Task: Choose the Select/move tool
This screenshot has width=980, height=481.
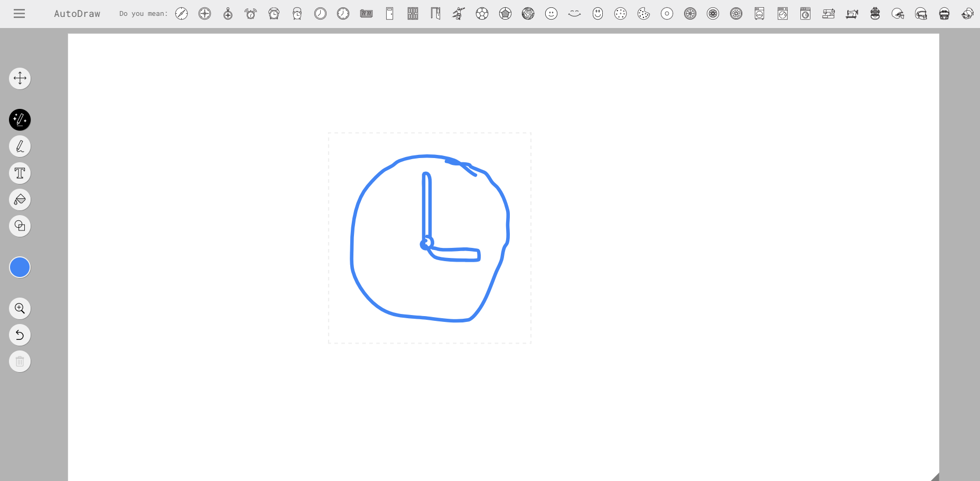Action: [20, 79]
